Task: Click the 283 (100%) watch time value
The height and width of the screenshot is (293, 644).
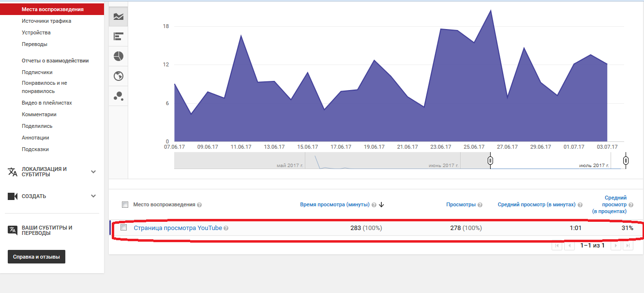Action: pos(366,228)
